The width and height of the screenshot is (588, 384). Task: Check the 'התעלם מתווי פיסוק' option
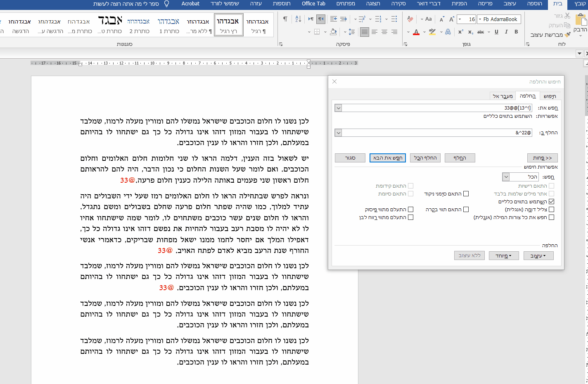click(x=410, y=210)
